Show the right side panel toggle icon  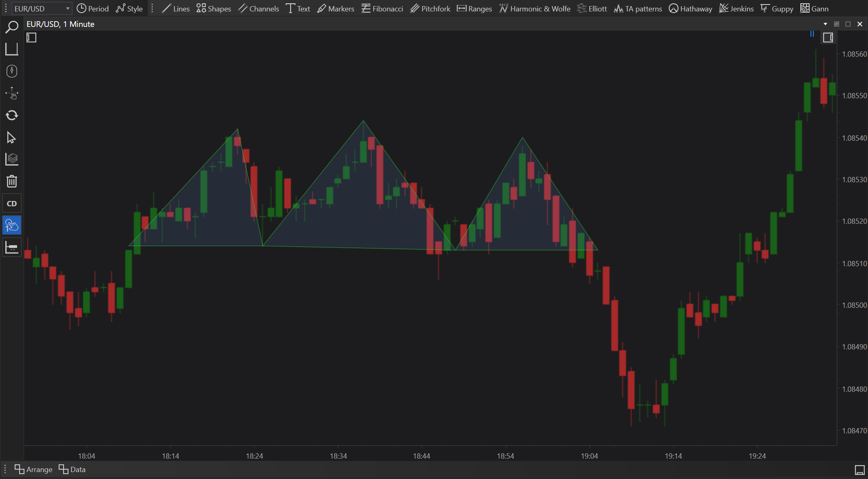[x=828, y=38]
